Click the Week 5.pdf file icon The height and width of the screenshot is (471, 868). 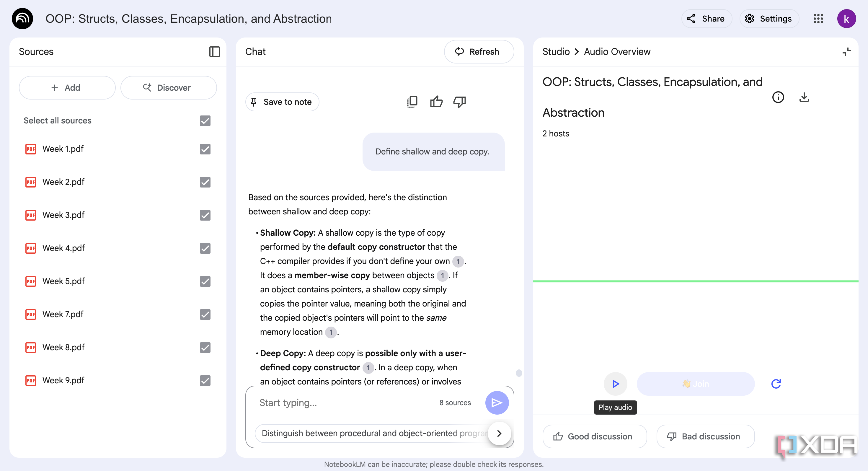31,281
